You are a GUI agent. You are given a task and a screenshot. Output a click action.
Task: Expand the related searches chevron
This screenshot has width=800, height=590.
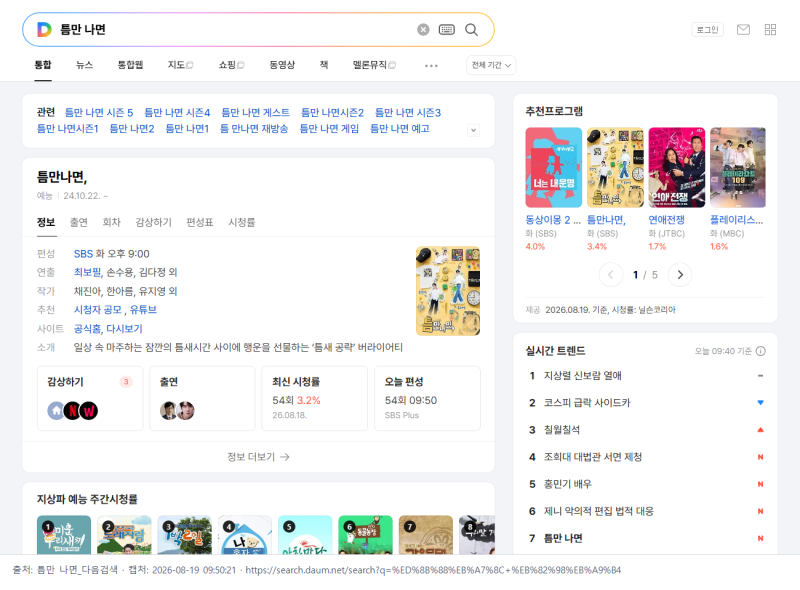473,130
